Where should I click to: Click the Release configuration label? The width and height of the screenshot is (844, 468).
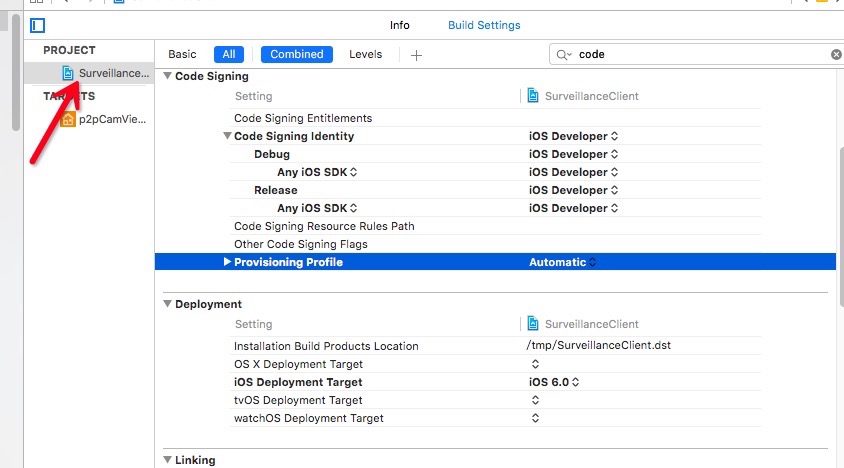tap(276, 190)
